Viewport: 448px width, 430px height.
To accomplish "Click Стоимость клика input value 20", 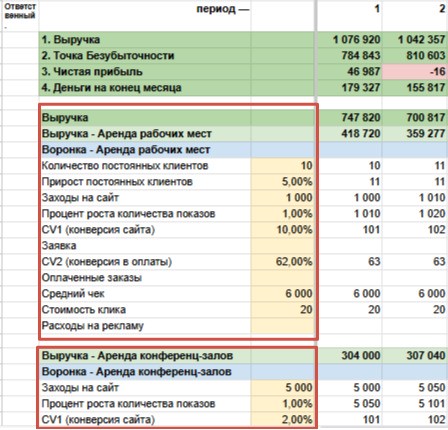I will pyautogui.click(x=282, y=310).
